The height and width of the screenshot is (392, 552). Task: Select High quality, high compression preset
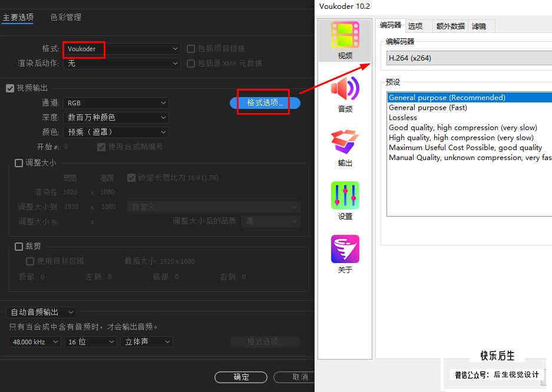[470, 138]
